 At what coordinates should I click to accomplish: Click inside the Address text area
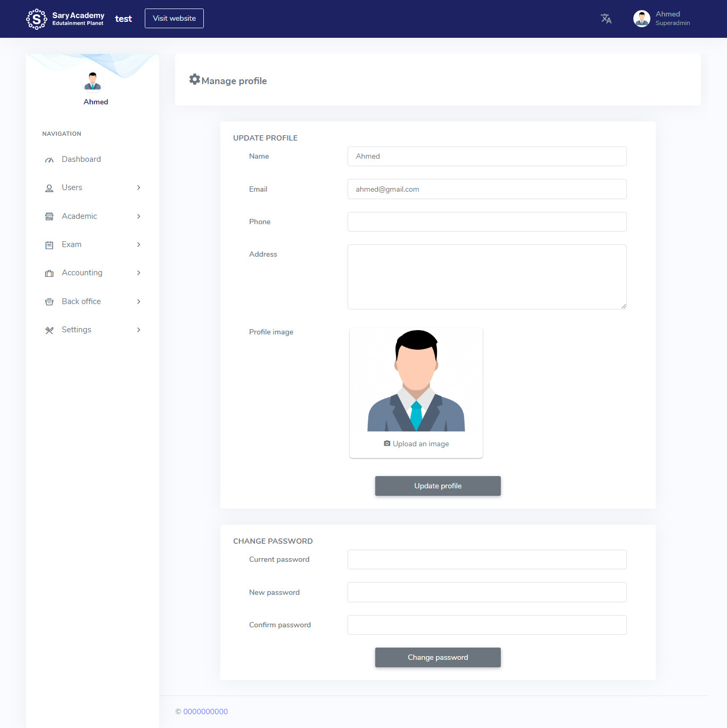487,277
